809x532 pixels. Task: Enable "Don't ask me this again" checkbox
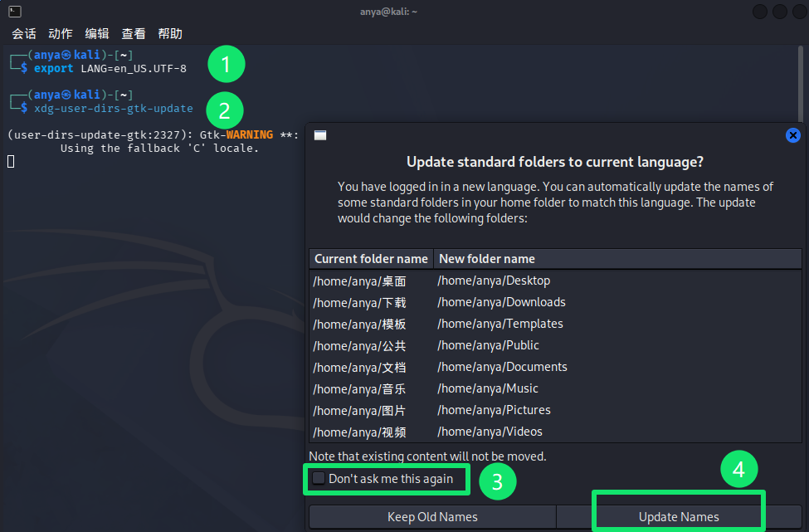click(319, 478)
